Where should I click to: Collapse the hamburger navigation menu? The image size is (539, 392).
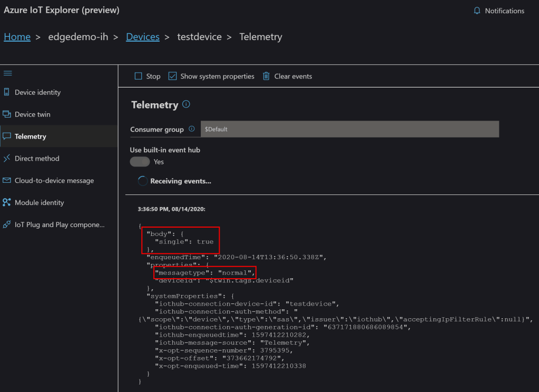tap(8, 73)
